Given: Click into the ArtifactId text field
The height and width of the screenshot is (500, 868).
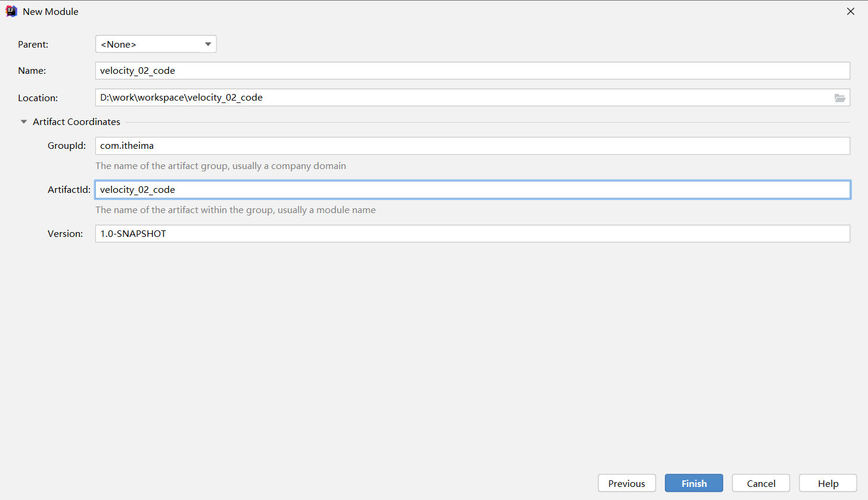Looking at the screenshot, I should pyautogui.click(x=472, y=190).
